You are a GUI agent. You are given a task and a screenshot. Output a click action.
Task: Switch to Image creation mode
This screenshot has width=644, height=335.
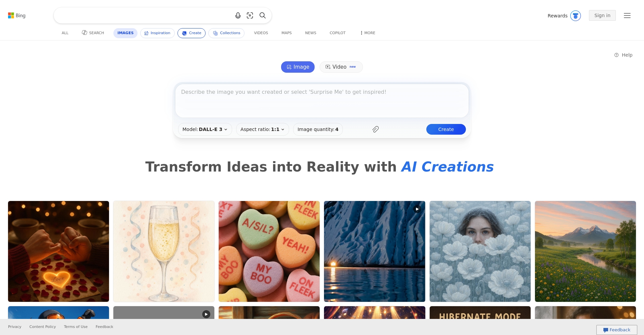pos(298,67)
